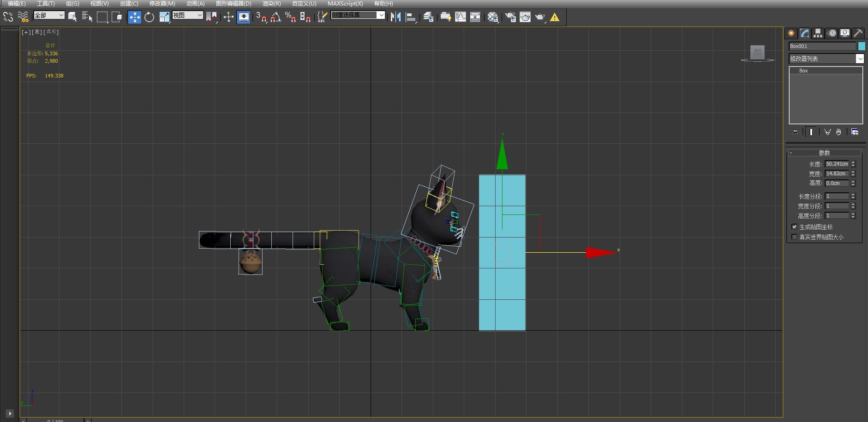The height and width of the screenshot is (422, 868).
Task: Switch to the Modify command panel tab
Action: [805, 33]
